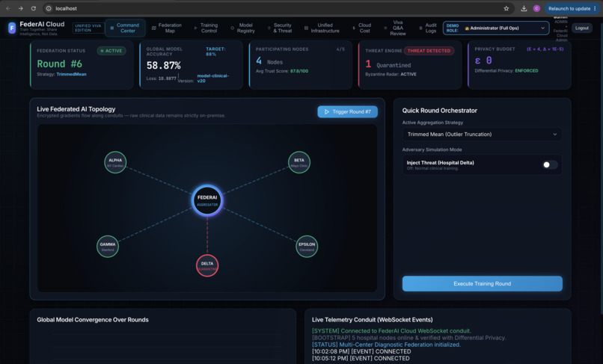Open the Active Aggregation Strategy dropdown
Viewport: 603px width, 364px height.
point(482,134)
